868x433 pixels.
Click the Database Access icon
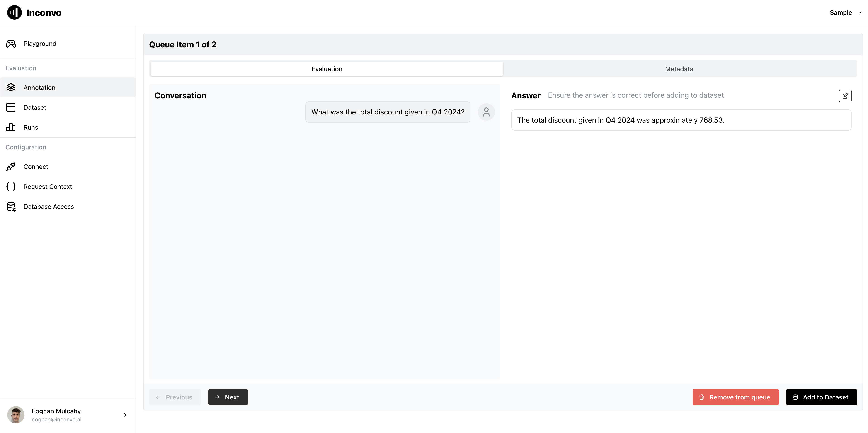[x=11, y=207]
